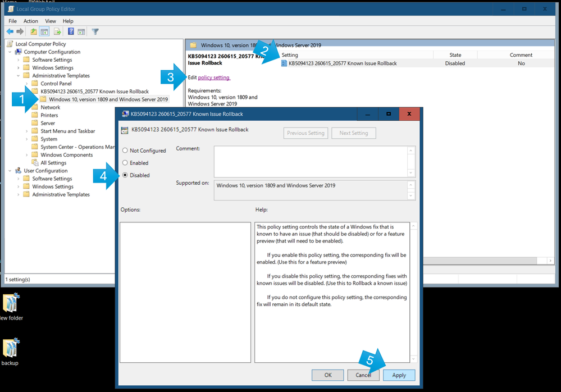Click the Forward arrow toolbar icon
Screen dimensions: 561x392
pyautogui.click(x=20, y=31)
